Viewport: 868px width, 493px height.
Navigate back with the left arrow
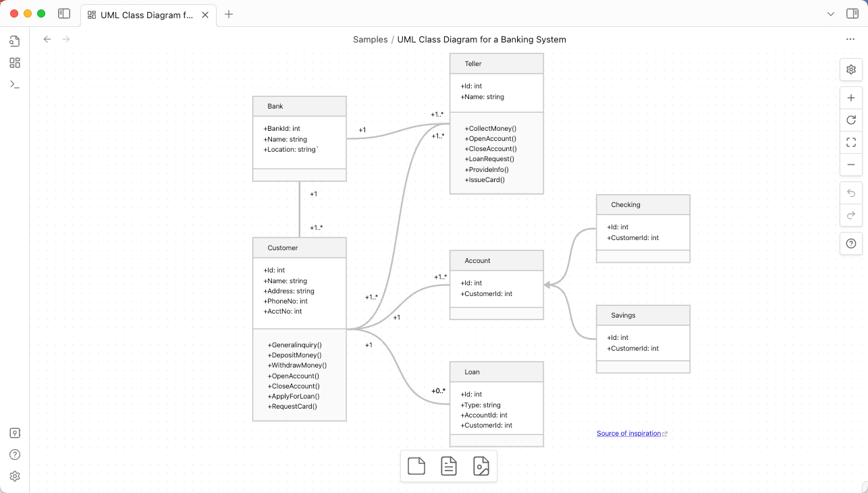click(47, 39)
